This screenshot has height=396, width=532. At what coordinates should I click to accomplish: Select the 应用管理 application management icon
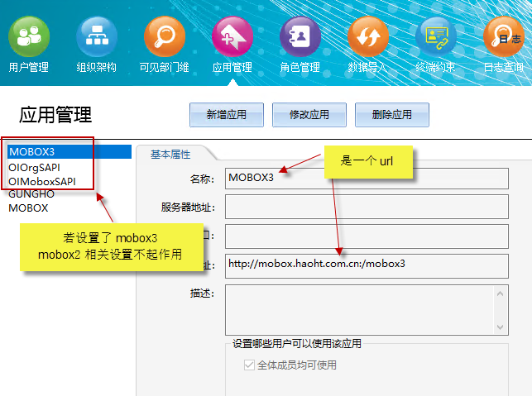(232, 37)
